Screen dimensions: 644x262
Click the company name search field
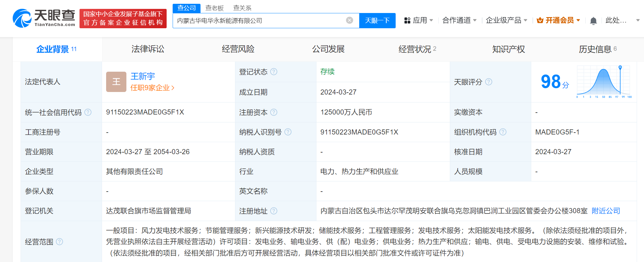coord(260,21)
